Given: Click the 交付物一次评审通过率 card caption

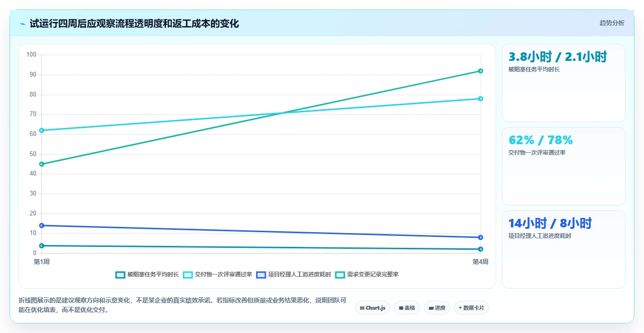Looking at the screenshot, I should point(537,153).
